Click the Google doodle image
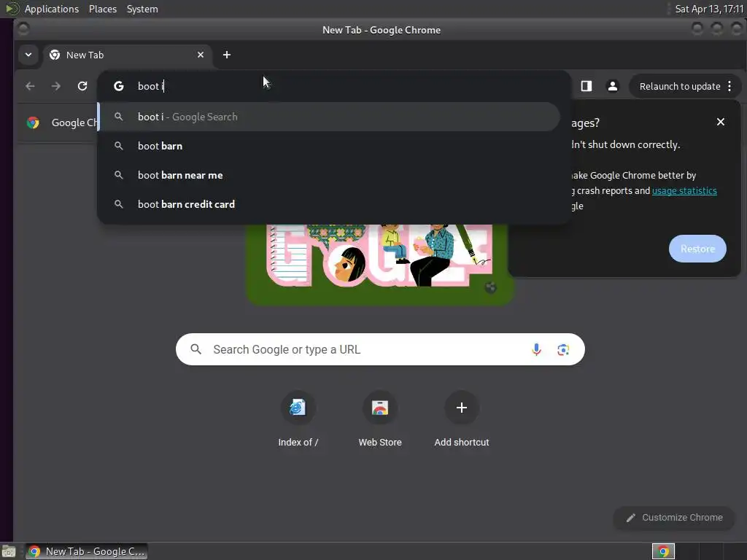This screenshot has width=747, height=560. point(379,264)
